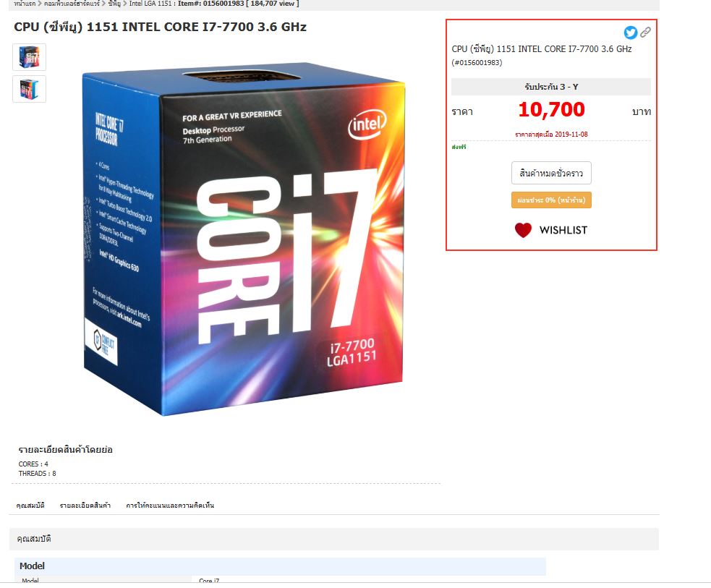
Task: Copy product link using chain icon
Action: (x=645, y=32)
